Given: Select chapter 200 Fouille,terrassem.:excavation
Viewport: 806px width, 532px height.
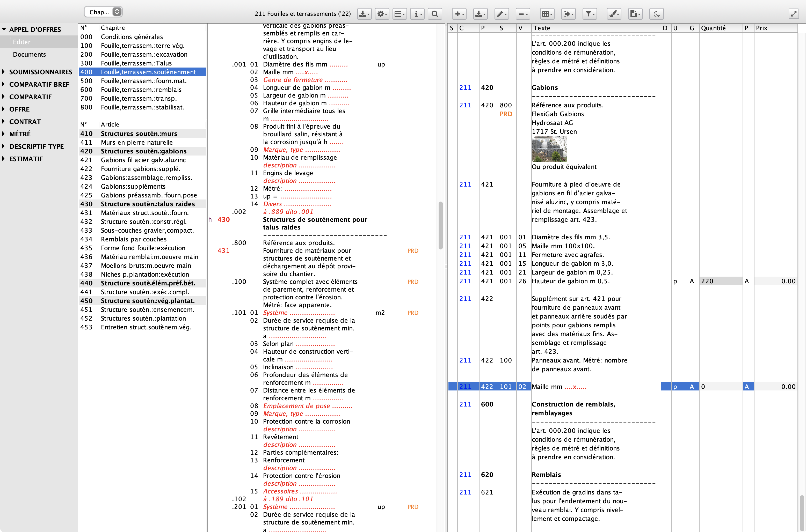Looking at the screenshot, I should click(x=142, y=54).
